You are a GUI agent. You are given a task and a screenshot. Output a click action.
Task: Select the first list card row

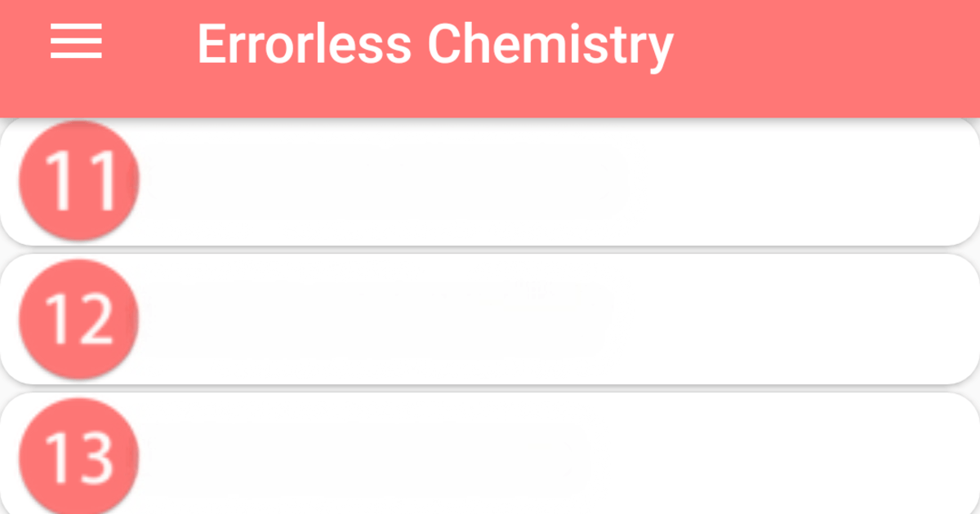coord(490,179)
